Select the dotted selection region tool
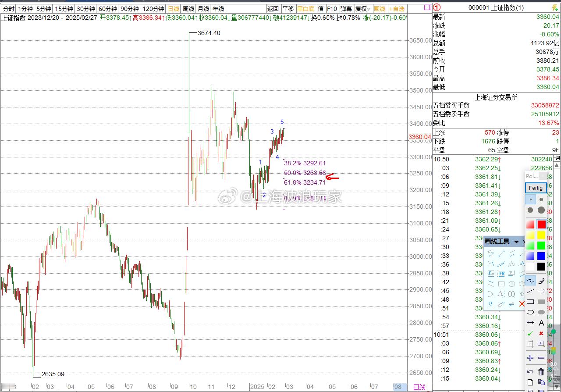561x392 pixels. point(530,344)
